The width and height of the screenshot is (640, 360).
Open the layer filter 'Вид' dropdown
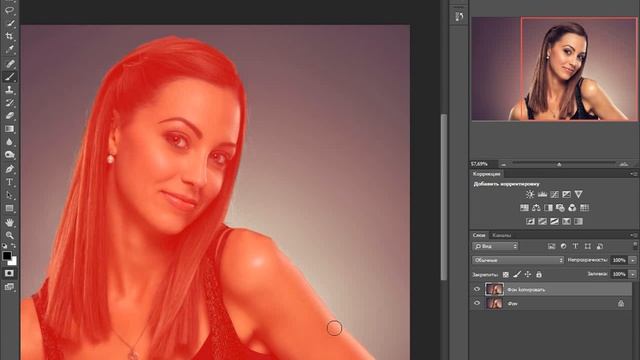(496, 246)
